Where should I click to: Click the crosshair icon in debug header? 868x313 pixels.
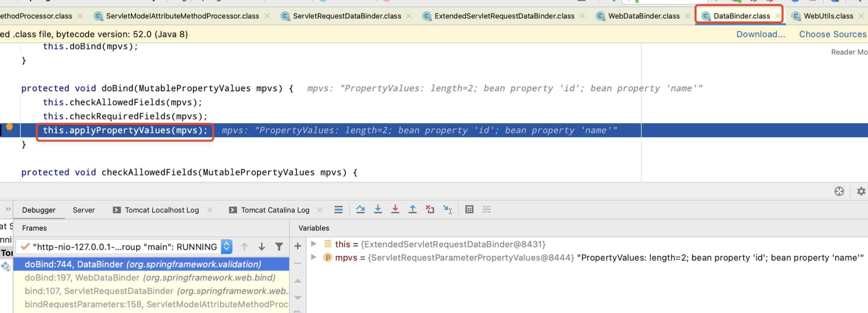coord(839,192)
